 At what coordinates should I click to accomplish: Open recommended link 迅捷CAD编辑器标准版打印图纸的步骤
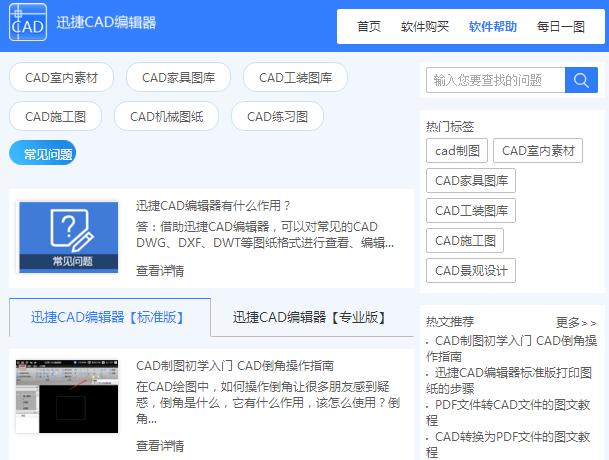pyautogui.click(x=509, y=380)
